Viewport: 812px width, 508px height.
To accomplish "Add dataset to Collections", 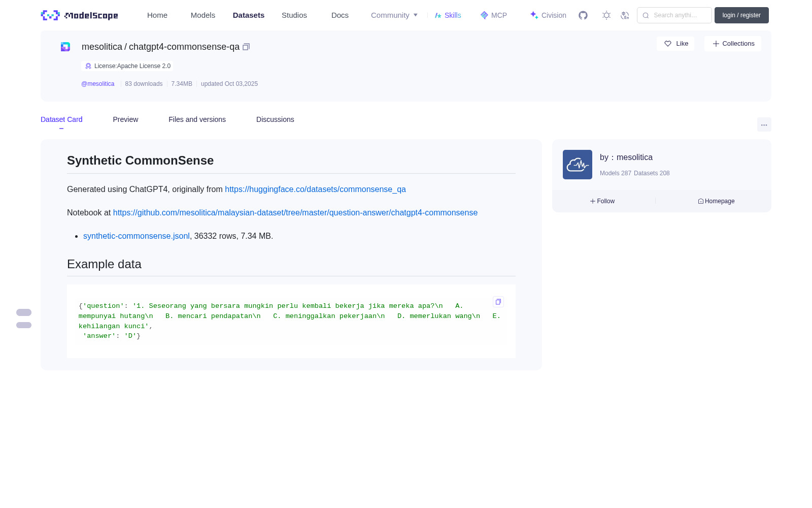I will click(733, 44).
